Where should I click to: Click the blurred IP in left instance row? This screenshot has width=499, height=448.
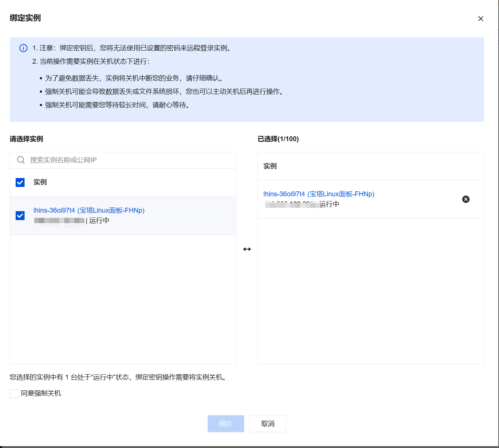(59, 220)
